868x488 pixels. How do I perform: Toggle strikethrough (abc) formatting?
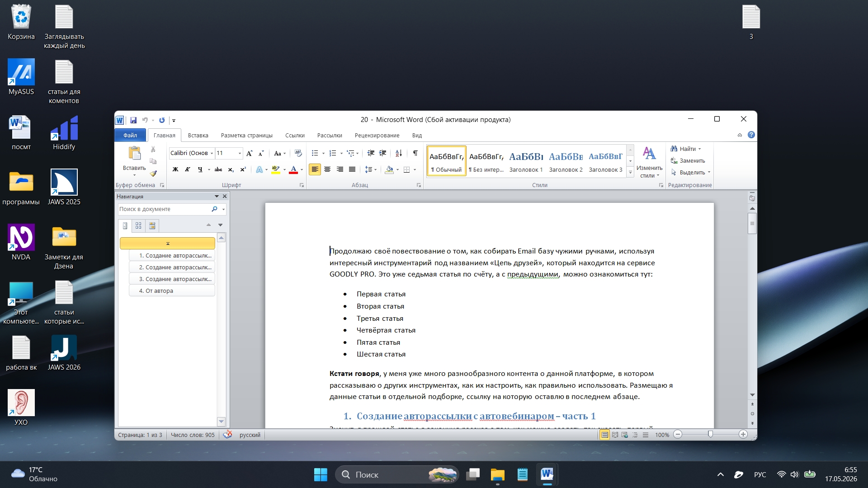click(x=218, y=170)
